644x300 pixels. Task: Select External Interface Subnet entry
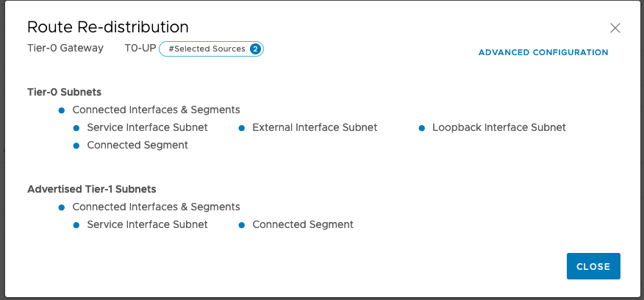tap(315, 128)
